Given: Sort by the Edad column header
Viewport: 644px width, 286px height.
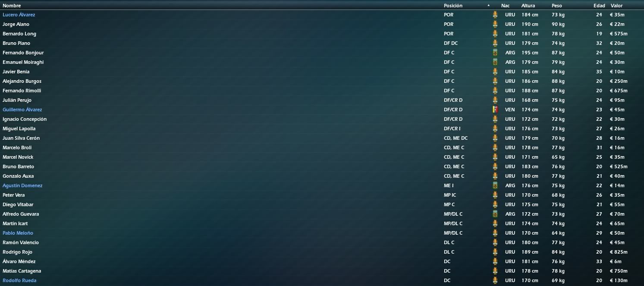Looking at the screenshot, I should [599, 6].
